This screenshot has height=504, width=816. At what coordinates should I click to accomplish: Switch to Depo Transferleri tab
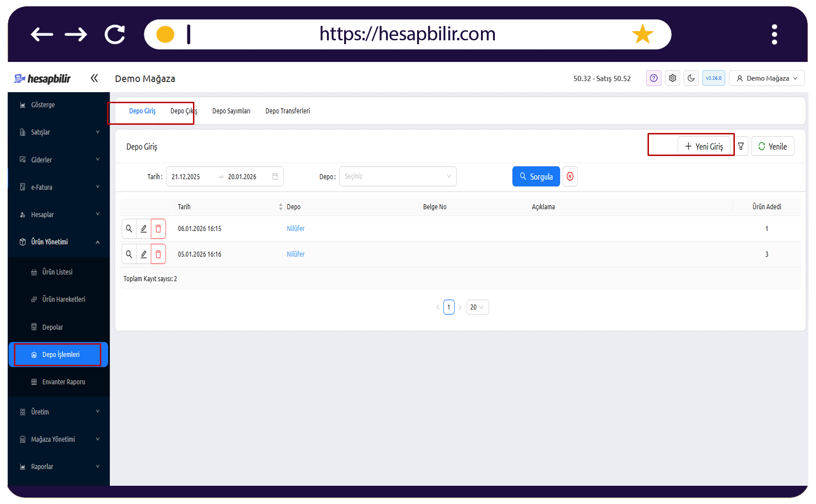[288, 111]
